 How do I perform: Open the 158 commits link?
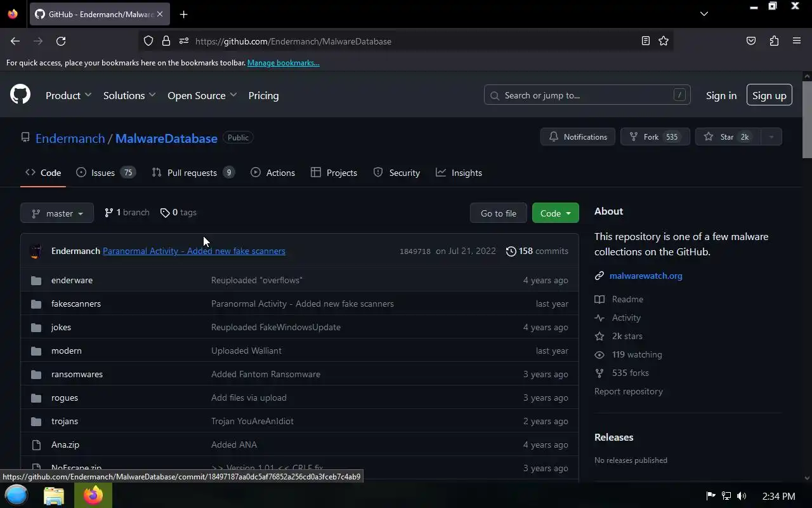tap(537, 251)
